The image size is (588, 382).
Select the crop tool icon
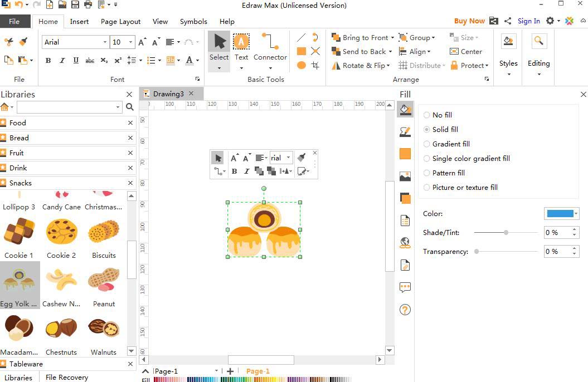click(x=315, y=65)
